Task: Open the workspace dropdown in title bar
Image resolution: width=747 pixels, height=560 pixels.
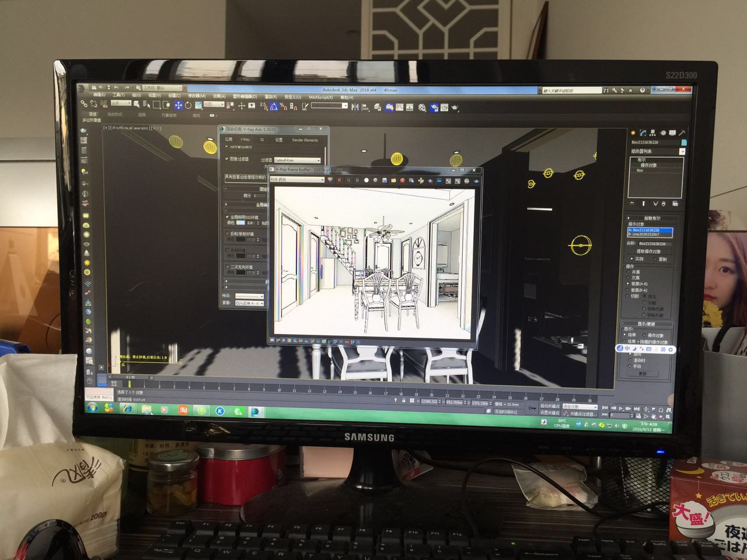Action: pyautogui.click(x=162, y=87)
